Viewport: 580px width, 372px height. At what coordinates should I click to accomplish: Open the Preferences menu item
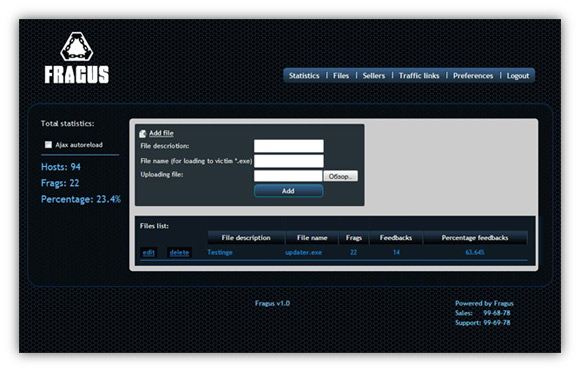click(x=473, y=75)
